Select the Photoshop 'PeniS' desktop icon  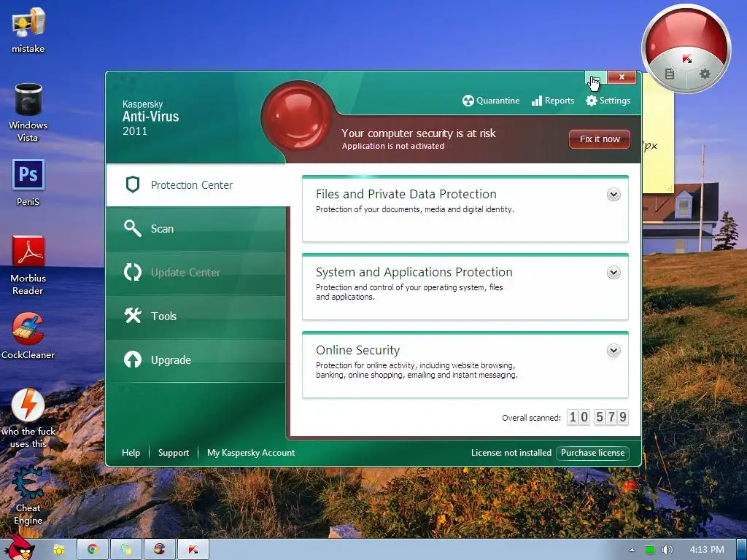(28, 183)
